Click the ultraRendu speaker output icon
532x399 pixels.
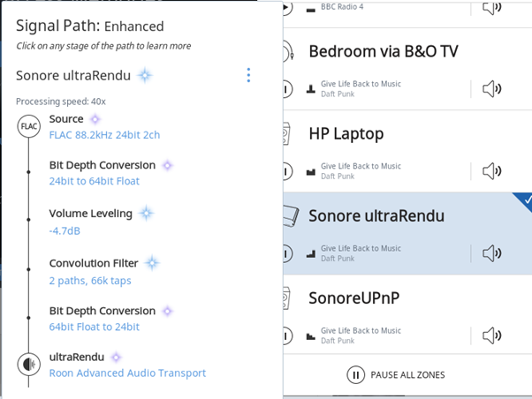(x=29, y=365)
